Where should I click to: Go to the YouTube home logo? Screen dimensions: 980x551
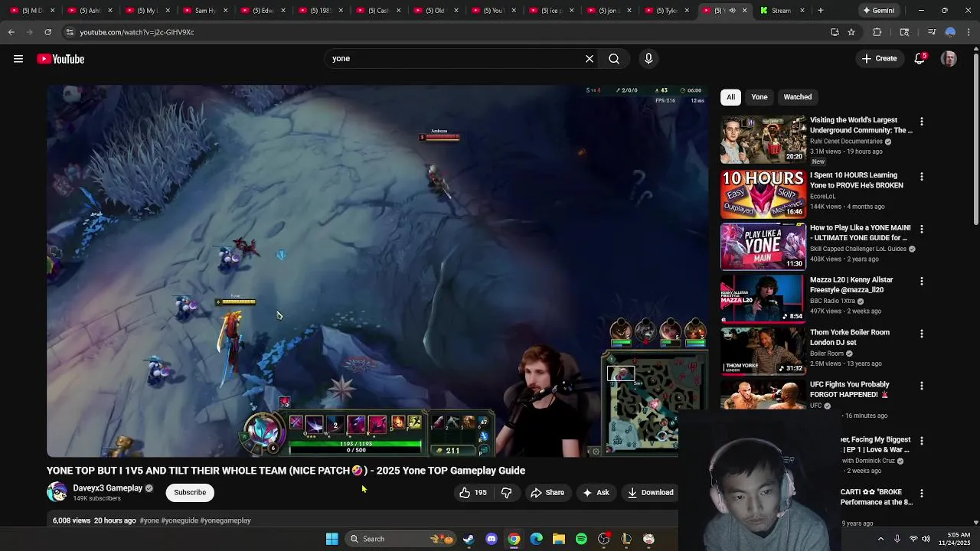[60, 59]
